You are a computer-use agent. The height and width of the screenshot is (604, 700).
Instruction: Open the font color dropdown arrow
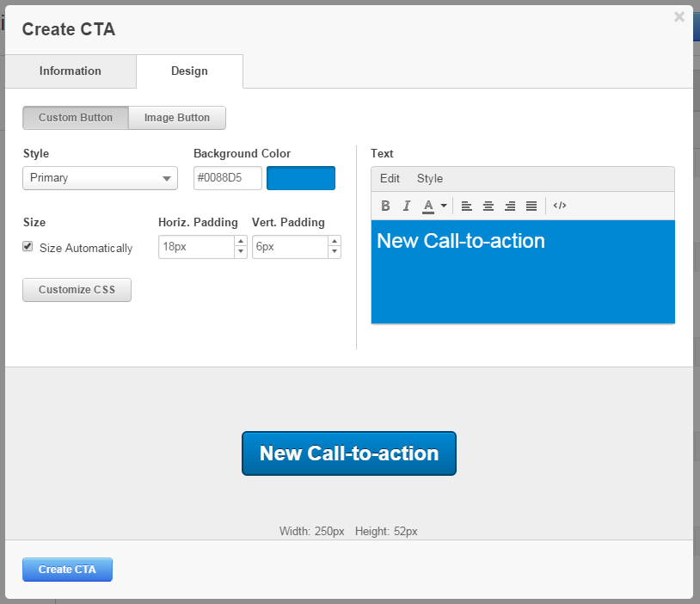click(x=444, y=206)
